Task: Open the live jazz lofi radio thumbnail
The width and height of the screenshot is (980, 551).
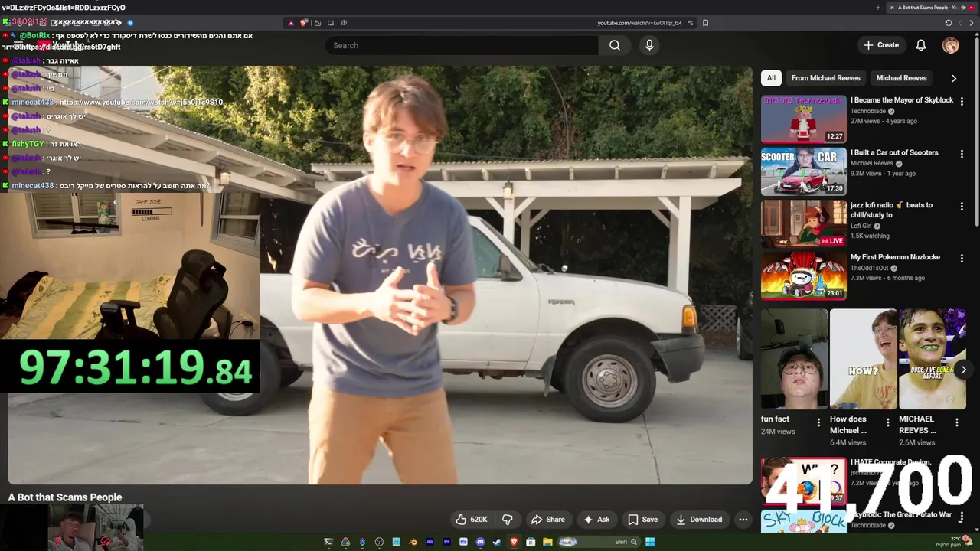Action: click(x=803, y=223)
